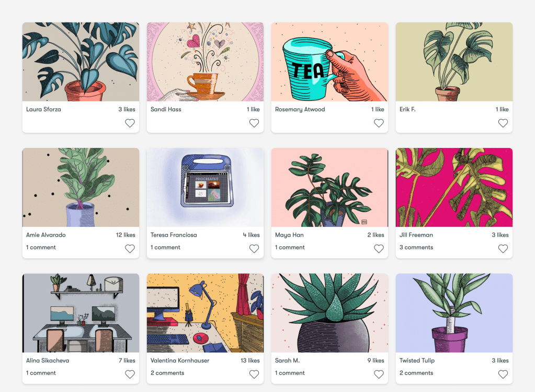This screenshot has width=535, height=392.
Task: Like Laura Sforza's plant illustration
Action: coord(130,123)
